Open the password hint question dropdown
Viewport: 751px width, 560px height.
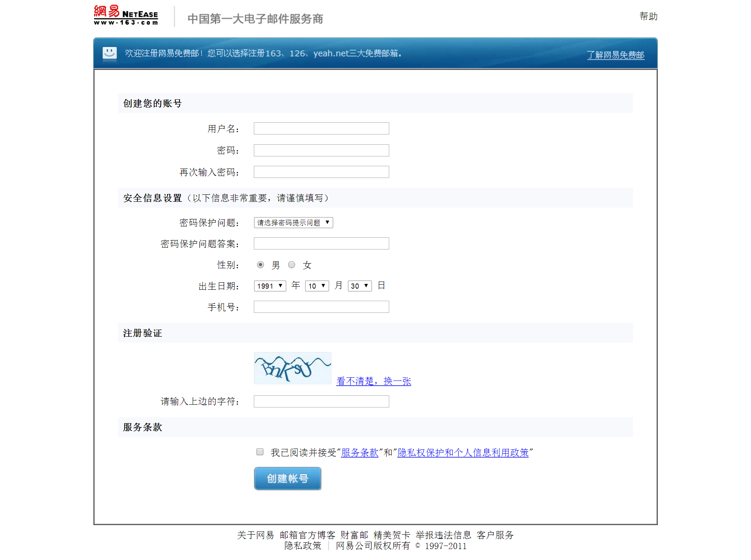click(293, 223)
